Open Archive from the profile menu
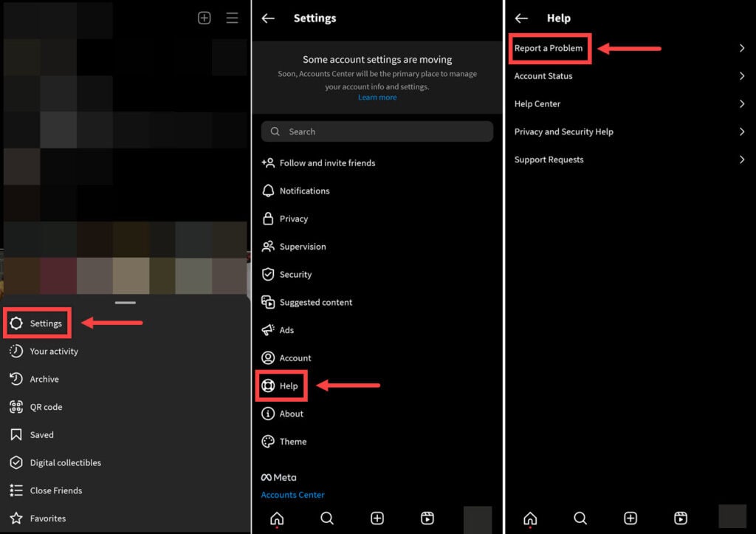 (126, 379)
